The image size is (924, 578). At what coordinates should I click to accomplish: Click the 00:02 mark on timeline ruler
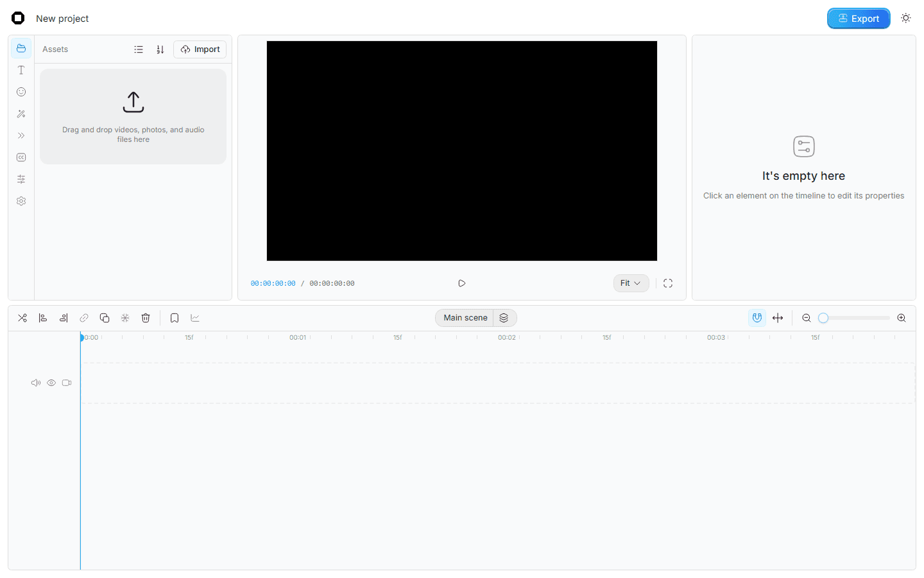[507, 337]
